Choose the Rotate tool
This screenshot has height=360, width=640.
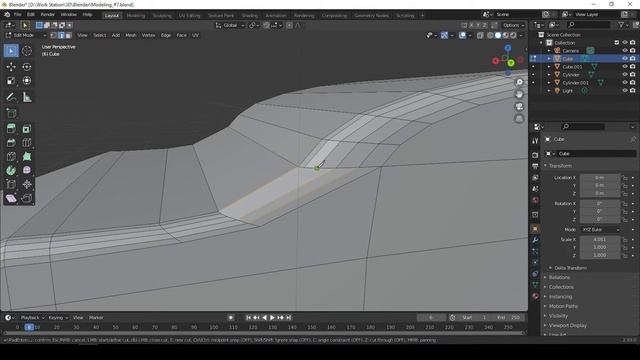27,67
